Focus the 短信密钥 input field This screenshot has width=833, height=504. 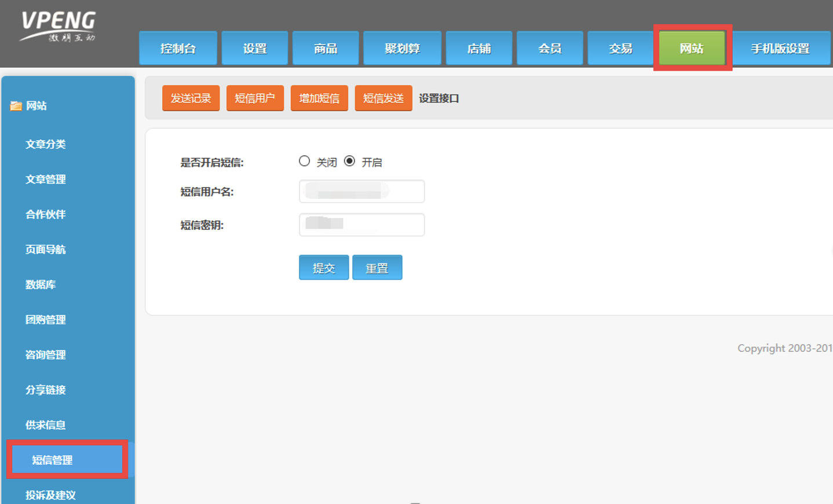click(x=361, y=225)
